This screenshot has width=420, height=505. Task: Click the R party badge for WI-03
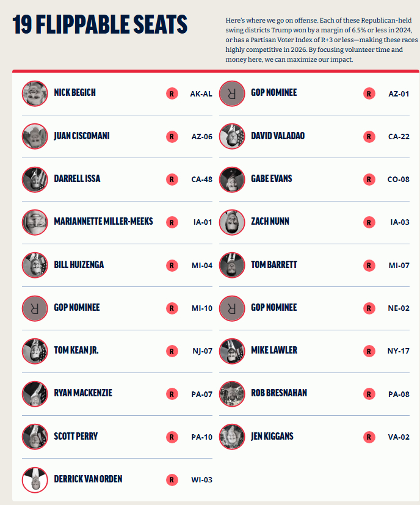click(172, 479)
